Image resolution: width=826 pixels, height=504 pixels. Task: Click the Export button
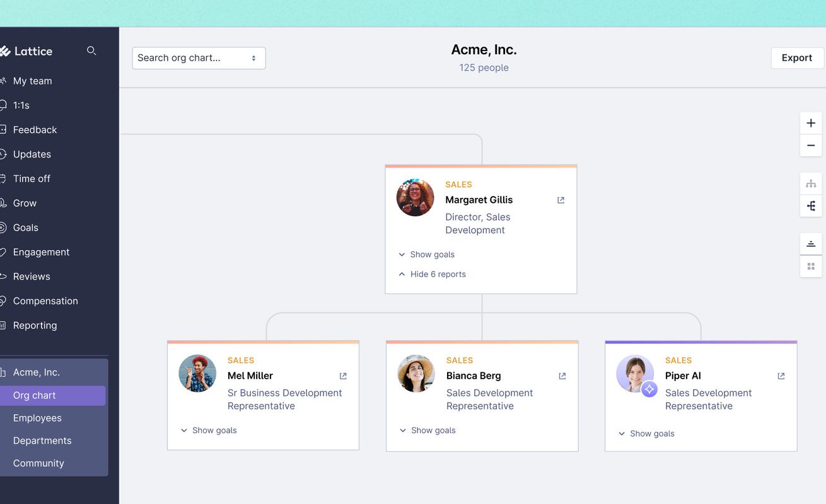[x=797, y=58]
